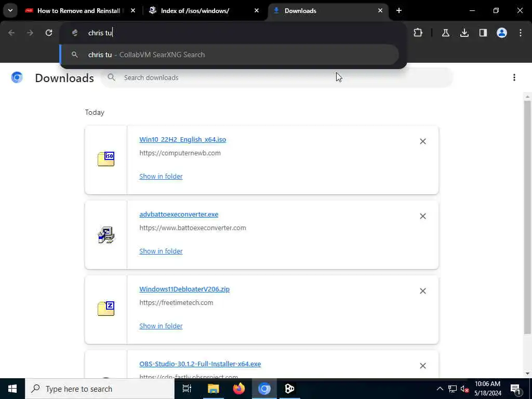This screenshot has width=532, height=399.
Task: Click the forward navigation arrow
Action: tap(30, 33)
